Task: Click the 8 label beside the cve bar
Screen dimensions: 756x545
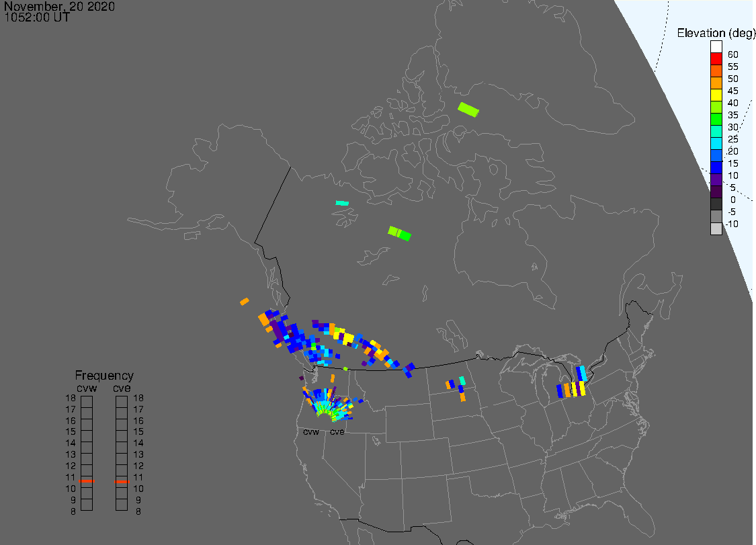Action: [x=138, y=511]
